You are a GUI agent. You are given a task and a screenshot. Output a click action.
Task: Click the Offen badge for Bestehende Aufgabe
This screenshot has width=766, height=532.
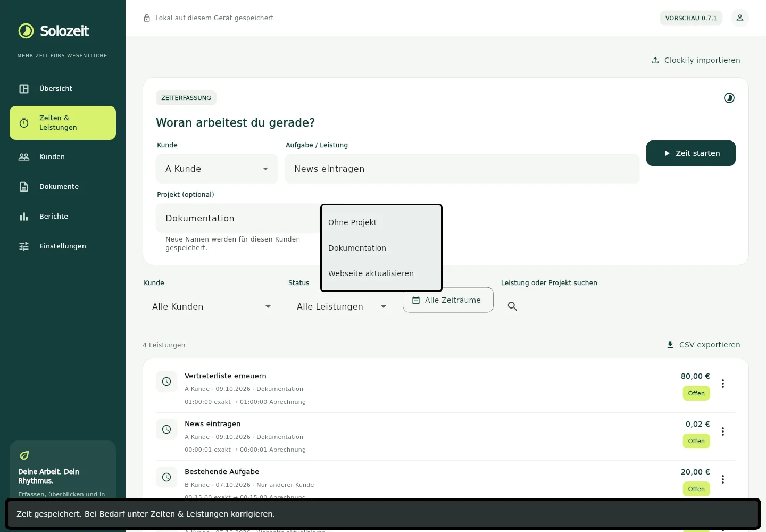696,489
